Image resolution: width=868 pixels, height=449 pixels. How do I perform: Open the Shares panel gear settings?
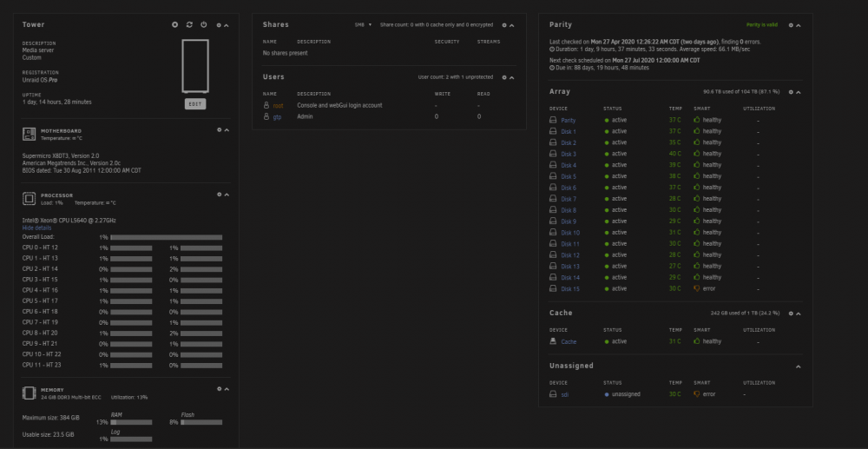504,25
